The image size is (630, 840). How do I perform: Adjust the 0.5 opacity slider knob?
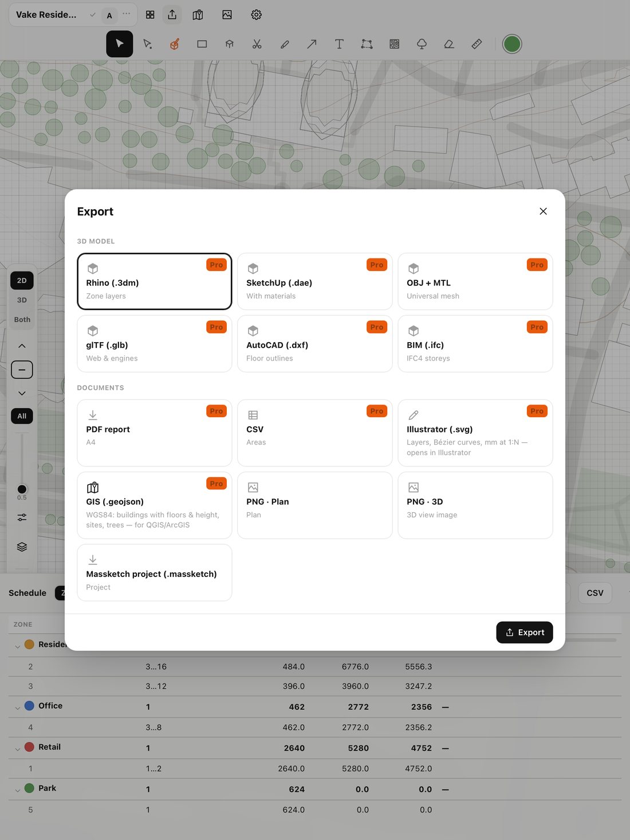pyautogui.click(x=22, y=489)
